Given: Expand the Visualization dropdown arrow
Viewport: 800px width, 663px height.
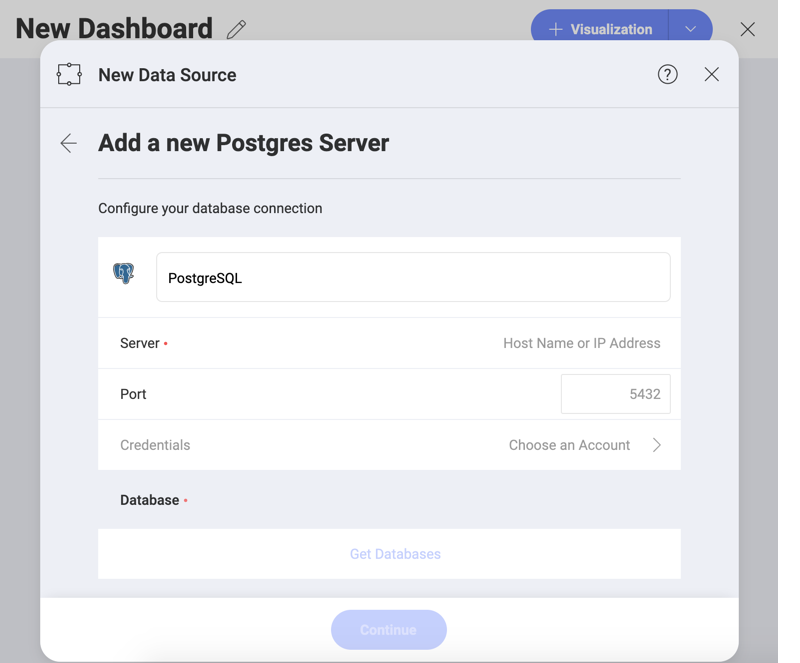Looking at the screenshot, I should [x=690, y=29].
